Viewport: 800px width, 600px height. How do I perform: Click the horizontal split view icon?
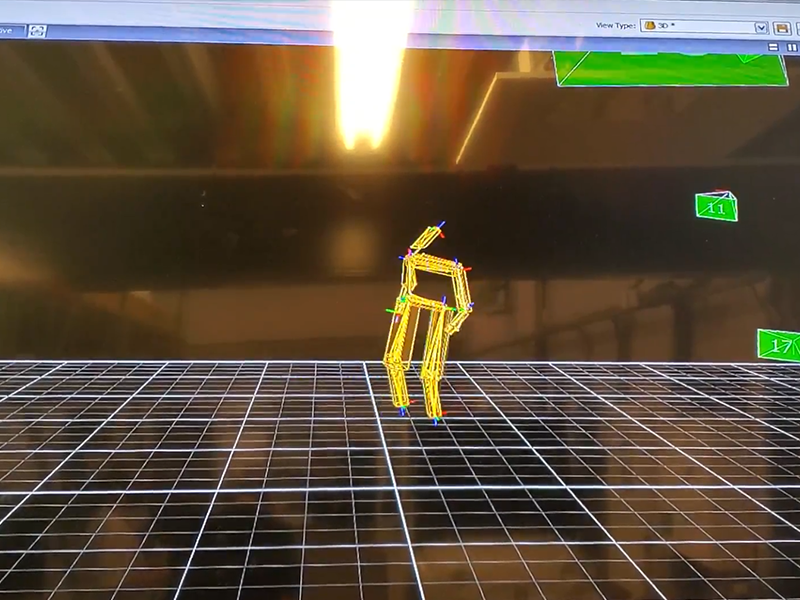(x=773, y=47)
